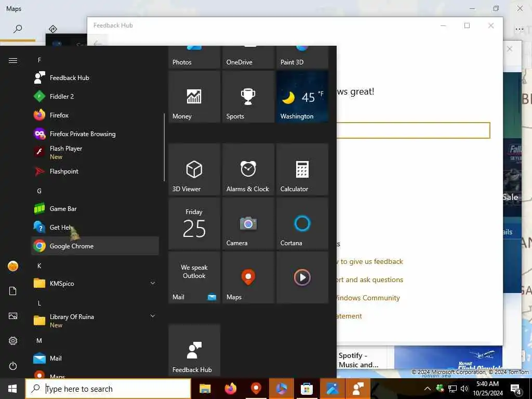Open the Mail tile with Outlook text
This screenshot has height=399, width=532.
[x=194, y=277]
